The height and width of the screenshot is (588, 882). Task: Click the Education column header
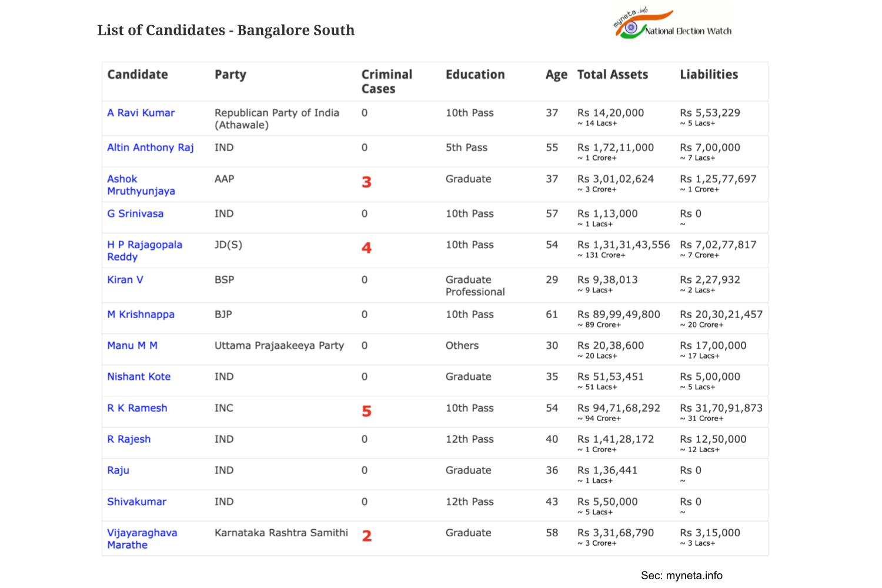(475, 75)
